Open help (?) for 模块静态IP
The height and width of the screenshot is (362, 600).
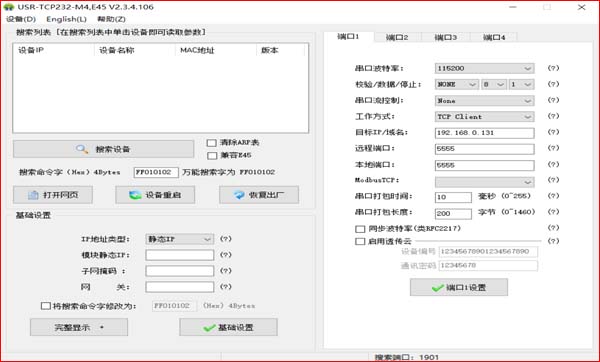click(x=226, y=255)
